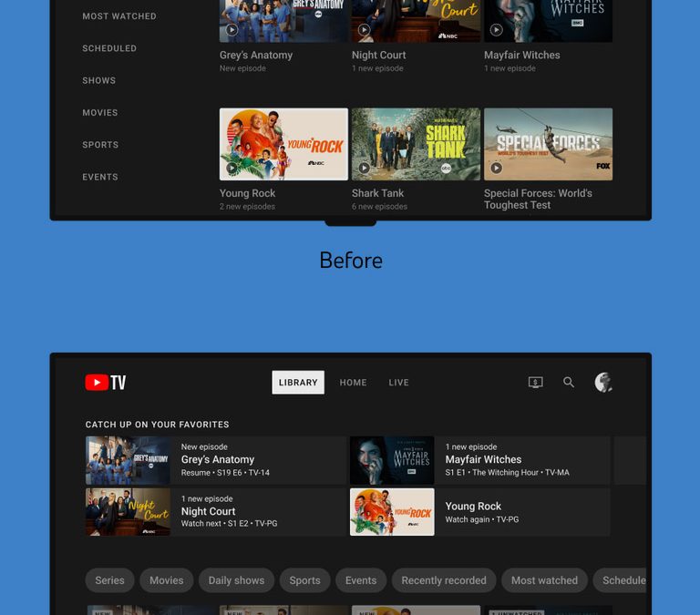Click 'Night Court' title in top grid
Image resolution: width=700 pixels, height=615 pixels.
(378, 56)
